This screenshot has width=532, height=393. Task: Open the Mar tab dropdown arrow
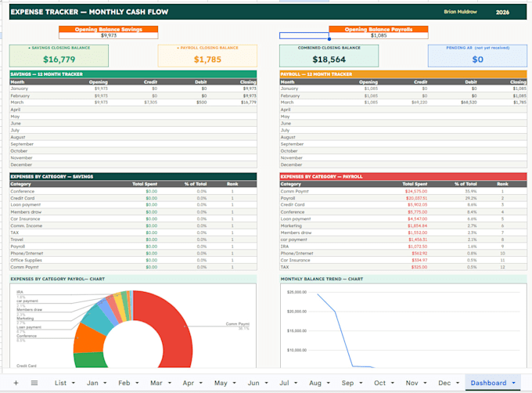click(x=169, y=383)
